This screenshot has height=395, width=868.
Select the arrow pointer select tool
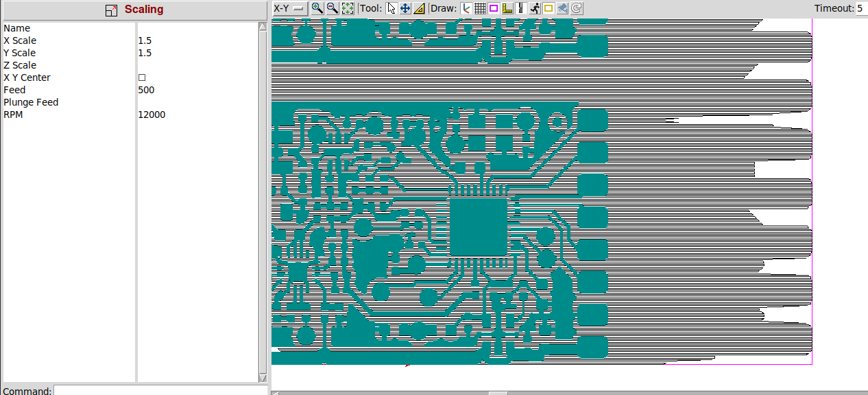coord(391,8)
